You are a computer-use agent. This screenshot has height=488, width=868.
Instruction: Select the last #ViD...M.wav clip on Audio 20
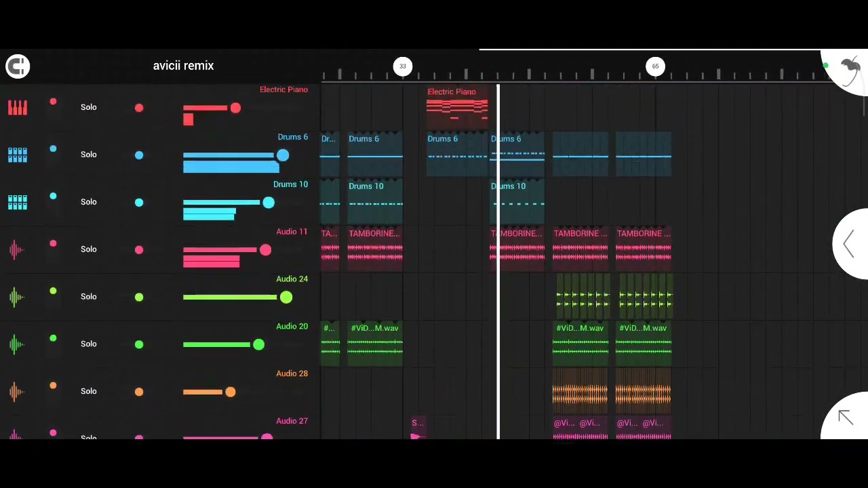click(644, 344)
